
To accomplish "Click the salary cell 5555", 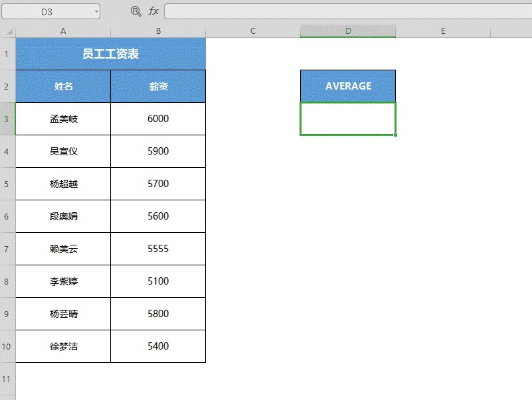I will [x=158, y=249].
